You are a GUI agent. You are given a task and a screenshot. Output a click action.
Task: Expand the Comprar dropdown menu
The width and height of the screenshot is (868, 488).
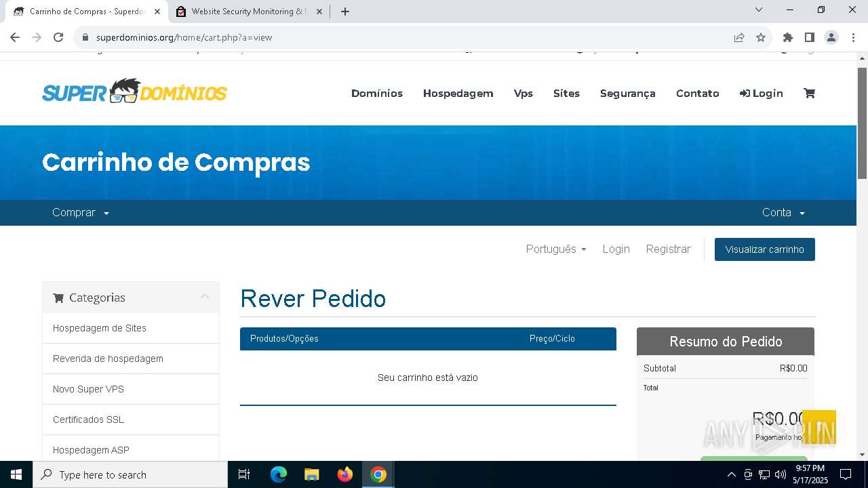click(81, 213)
